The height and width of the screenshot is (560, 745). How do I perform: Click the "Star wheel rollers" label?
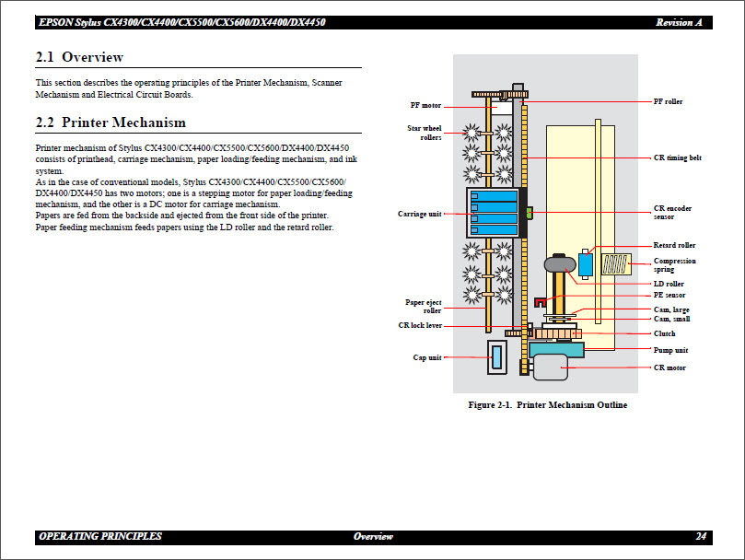tap(425, 133)
